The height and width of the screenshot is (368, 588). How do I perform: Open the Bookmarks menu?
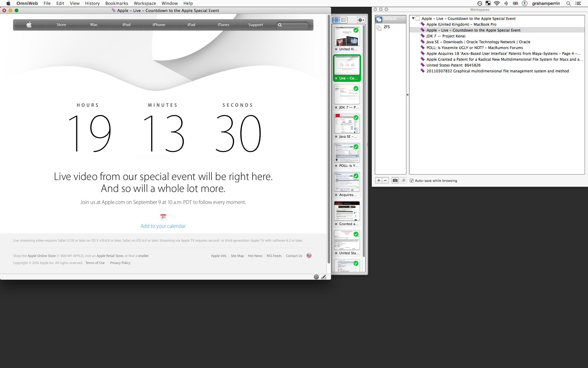click(116, 3)
